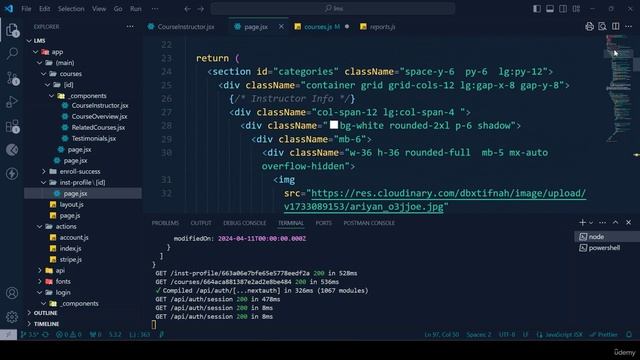
Task: Open the Extensions view icon
Action: point(12,126)
